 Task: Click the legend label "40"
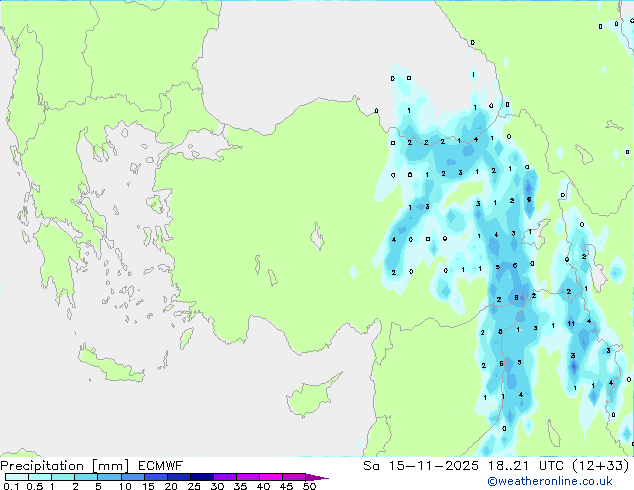(x=263, y=486)
